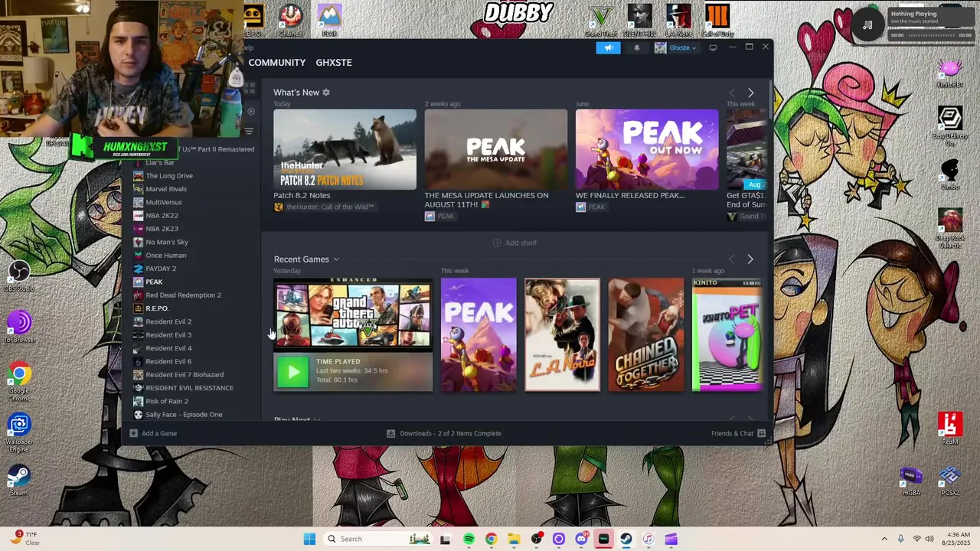Open Call of Duty desktop shortcut
This screenshot has width=980, height=551.
[717, 20]
